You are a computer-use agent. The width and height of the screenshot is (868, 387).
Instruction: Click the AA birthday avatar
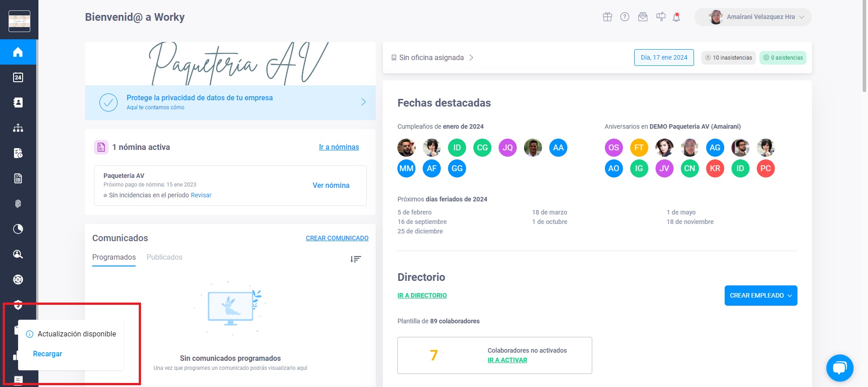click(558, 148)
